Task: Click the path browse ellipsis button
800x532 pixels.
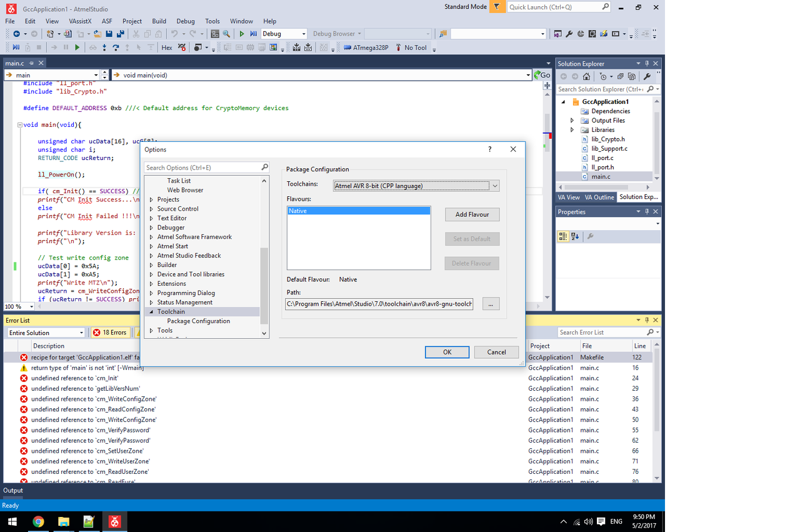Action: point(491,304)
